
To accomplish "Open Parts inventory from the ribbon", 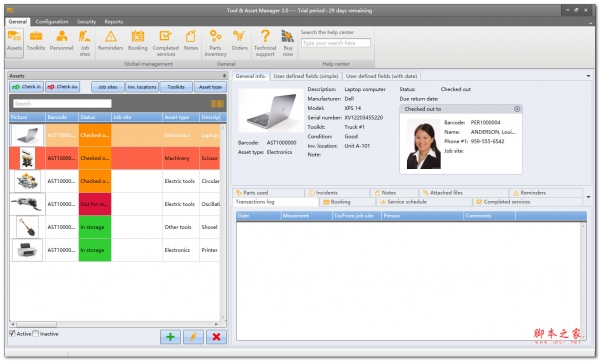I will tap(215, 43).
